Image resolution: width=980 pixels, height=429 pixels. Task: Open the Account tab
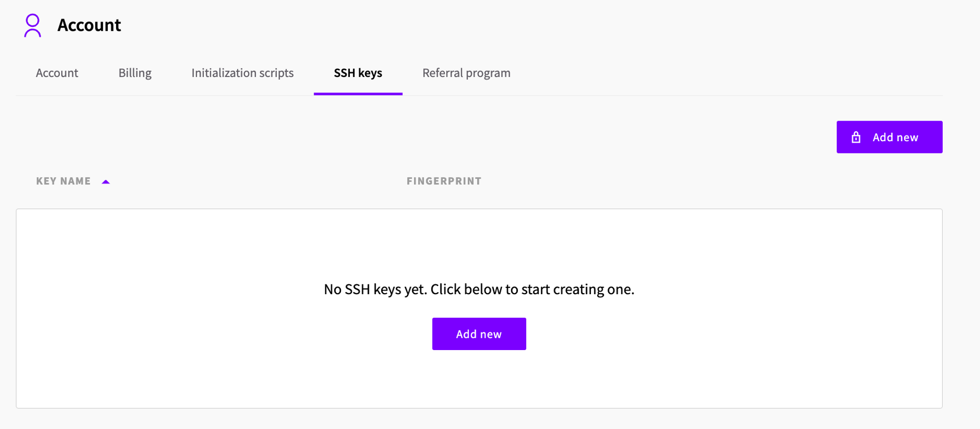[x=57, y=73]
